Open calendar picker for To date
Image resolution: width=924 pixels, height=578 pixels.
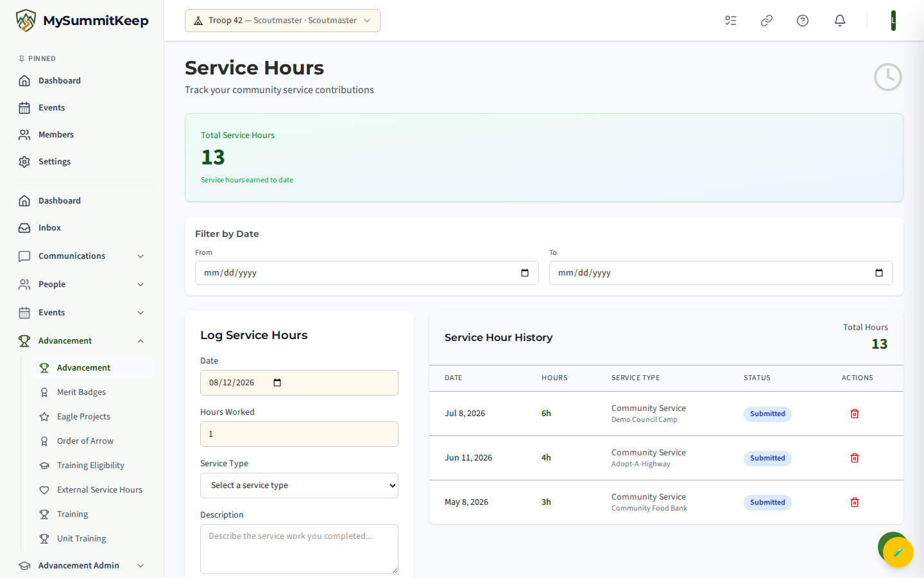[879, 273]
